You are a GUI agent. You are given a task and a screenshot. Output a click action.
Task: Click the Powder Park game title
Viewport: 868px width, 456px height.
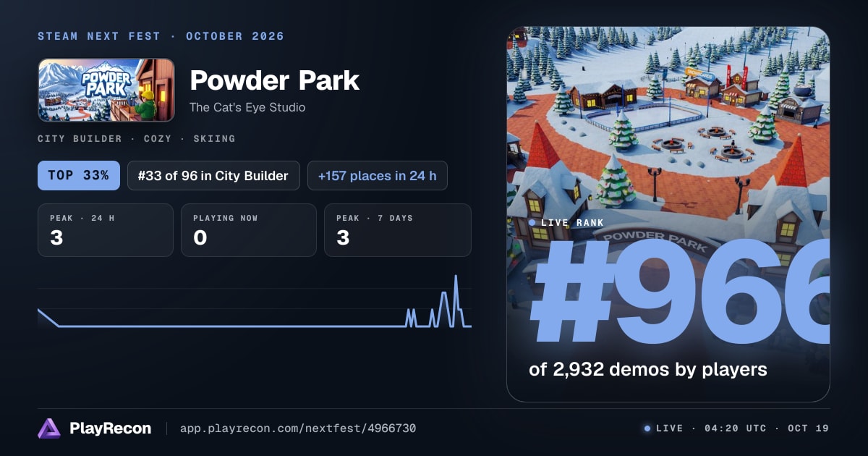[274, 80]
